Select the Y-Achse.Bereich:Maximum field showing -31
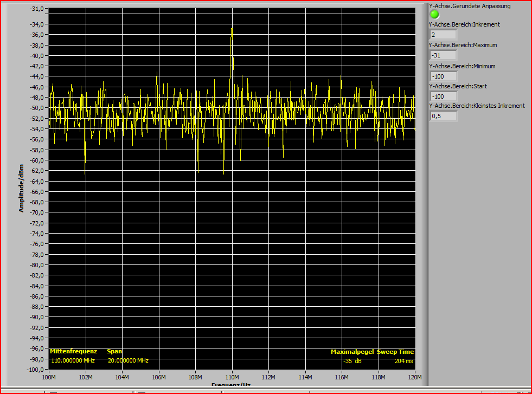This screenshot has width=532, height=394. (443, 55)
